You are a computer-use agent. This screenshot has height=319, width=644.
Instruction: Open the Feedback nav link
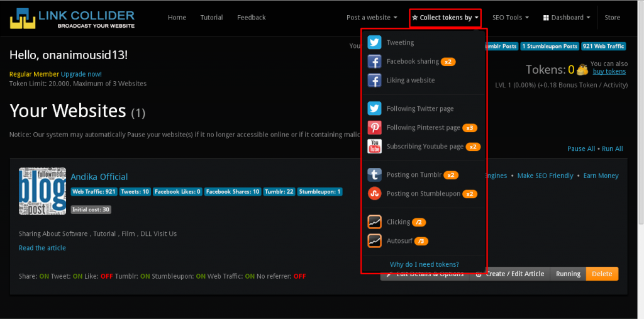(x=252, y=18)
